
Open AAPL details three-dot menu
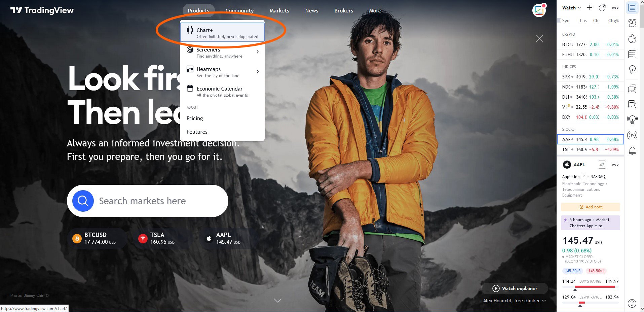tap(615, 165)
